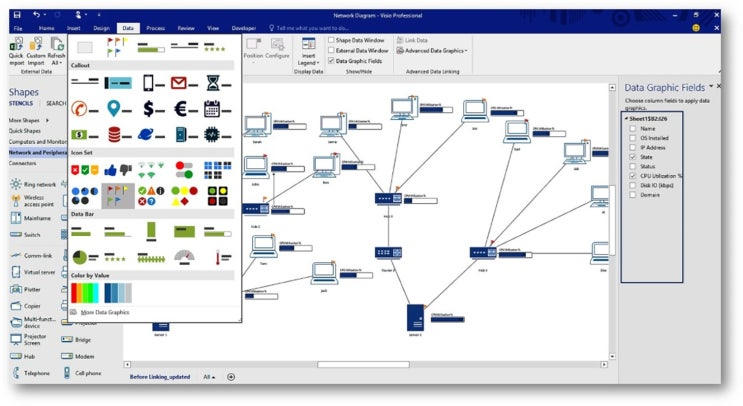Add a new page with plus button
743x406 pixels.
pos(231,377)
